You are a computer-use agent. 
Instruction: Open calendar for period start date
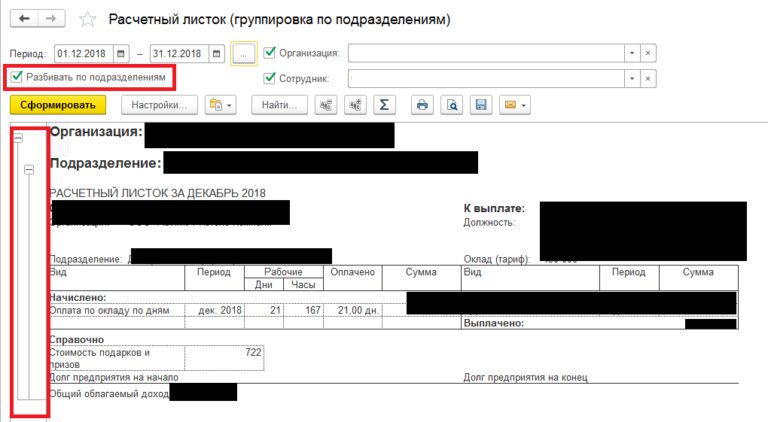121,53
